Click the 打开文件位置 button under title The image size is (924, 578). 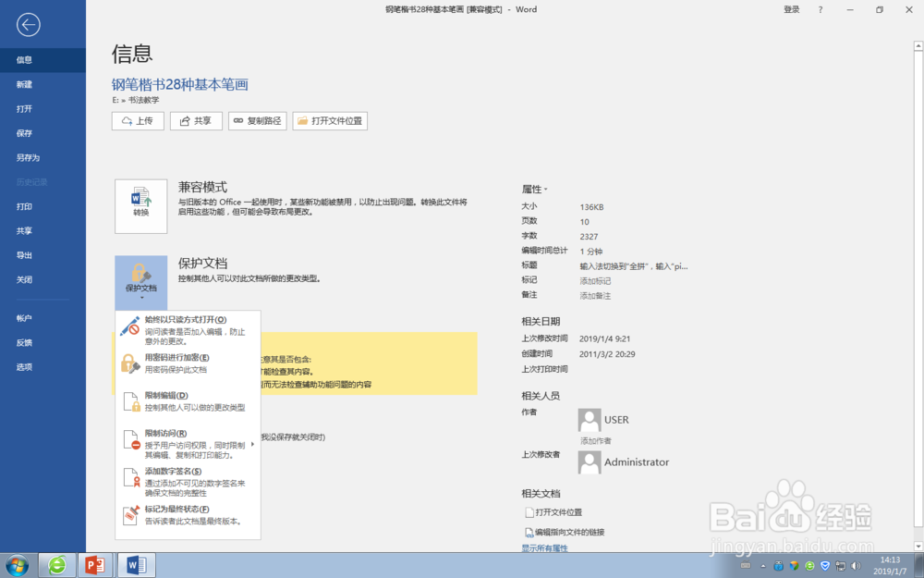[x=330, y=121]
